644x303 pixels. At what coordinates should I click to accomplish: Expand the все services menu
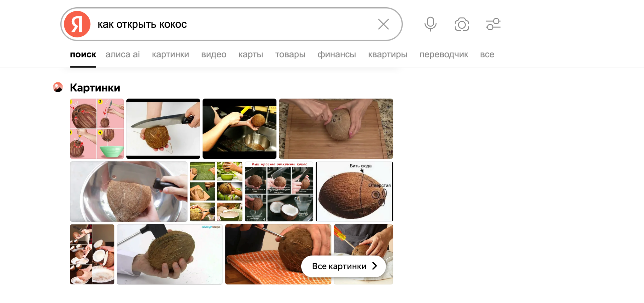[x=487, y=54]
